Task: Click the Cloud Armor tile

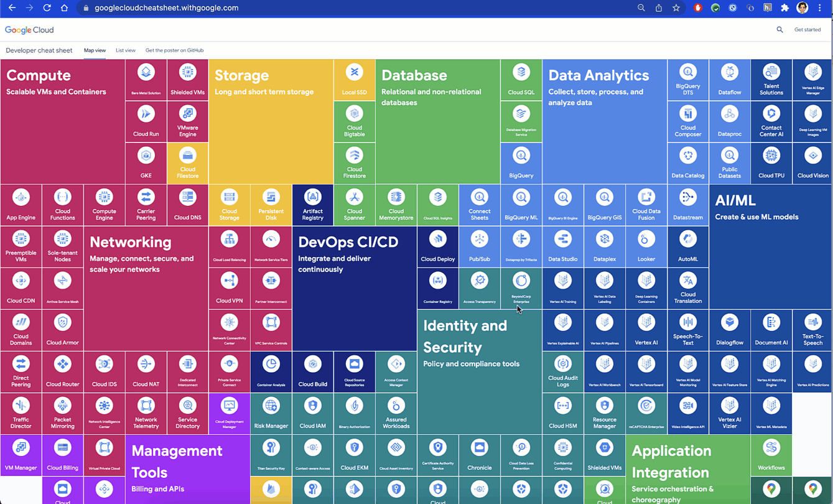Action: click(62, 330)
